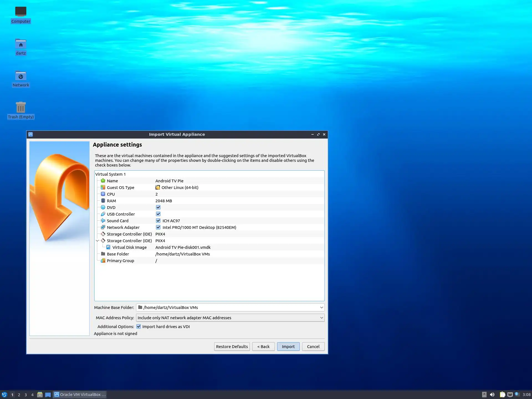Click the DVD disc icon
Image resolution: width=532 pixels, height=399 pixels.
(x=103, y=207)
